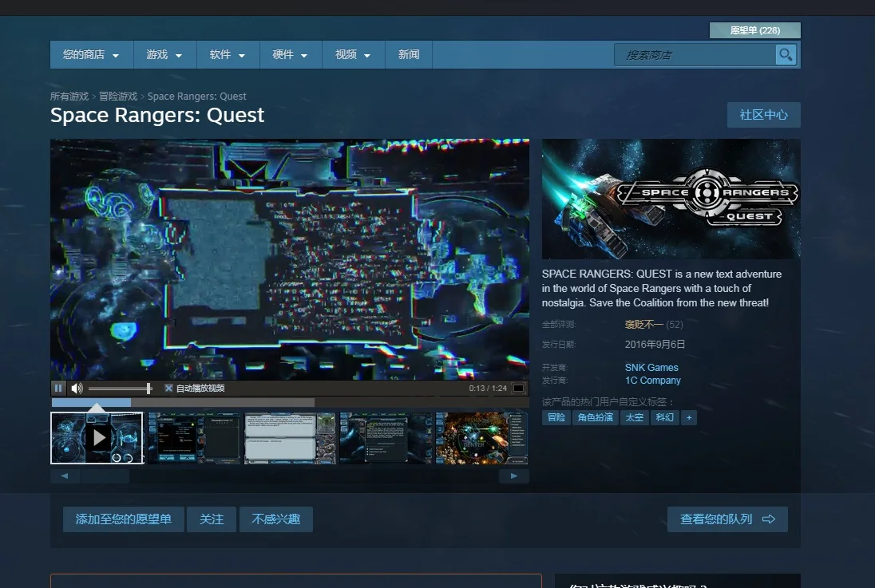Image resolution: width=875 pixels, height=588 pixels.
Task: Click 添加至您的愿望单 button
Action: click(x=123, y=519)
